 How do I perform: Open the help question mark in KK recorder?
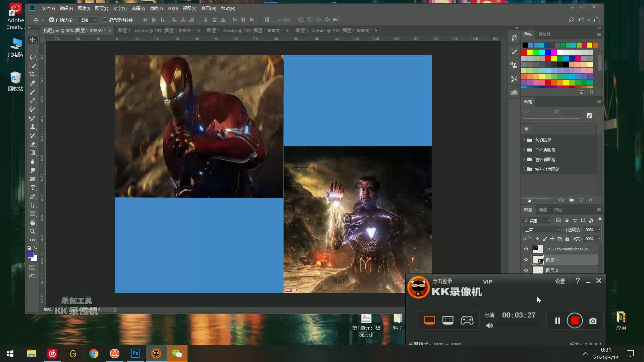(x=577, y=281)
